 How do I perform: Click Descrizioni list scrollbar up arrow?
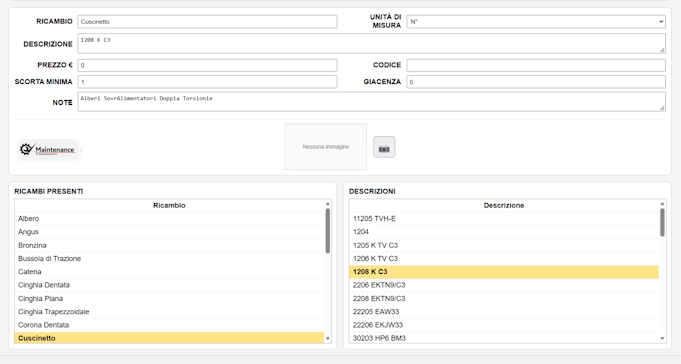click(662, 204)
